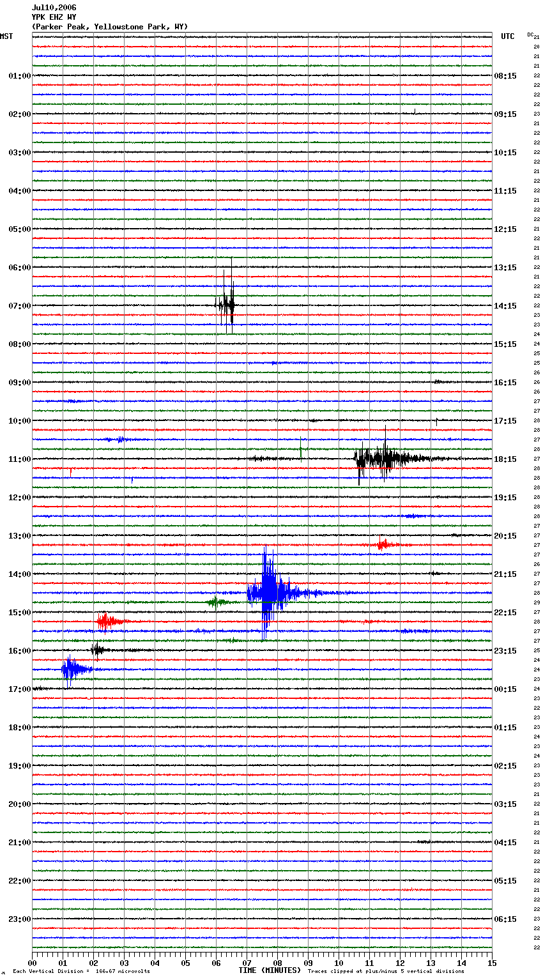This screenshot has width=543, height=980.
Task: Click the 12:15 UTC time label
Action: coord(505,229)
